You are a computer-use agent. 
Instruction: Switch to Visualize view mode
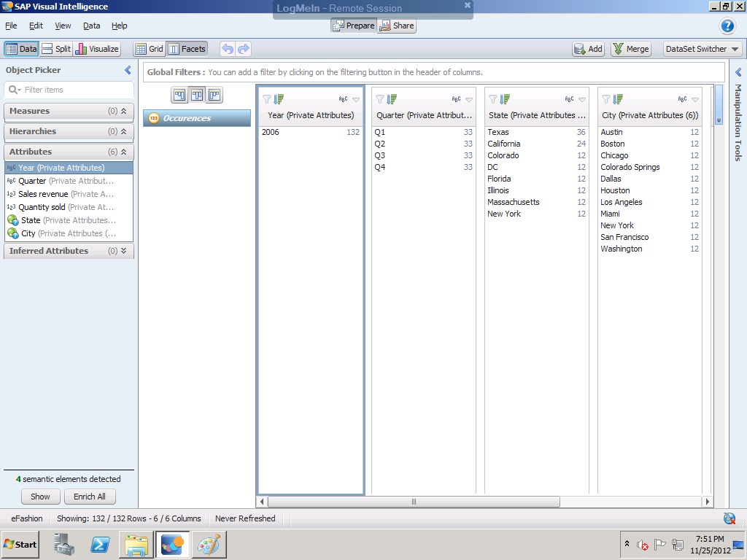pos(97,49)
